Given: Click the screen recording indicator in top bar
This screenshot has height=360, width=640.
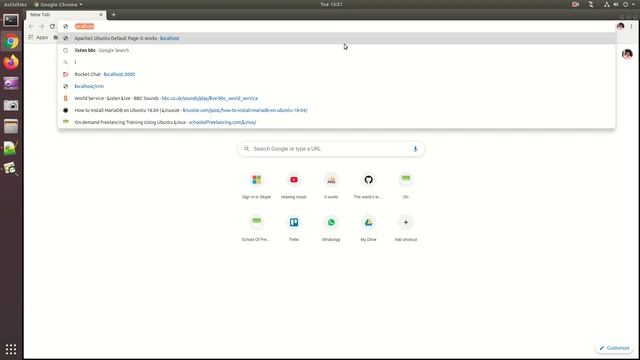Looking at the screenshot, I should click(x=576, y=4).
